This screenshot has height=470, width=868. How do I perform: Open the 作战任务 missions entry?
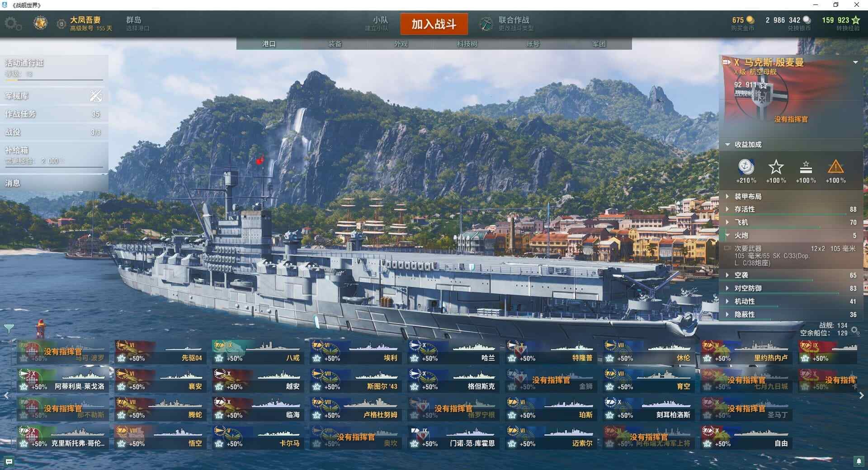pos(54,114)
